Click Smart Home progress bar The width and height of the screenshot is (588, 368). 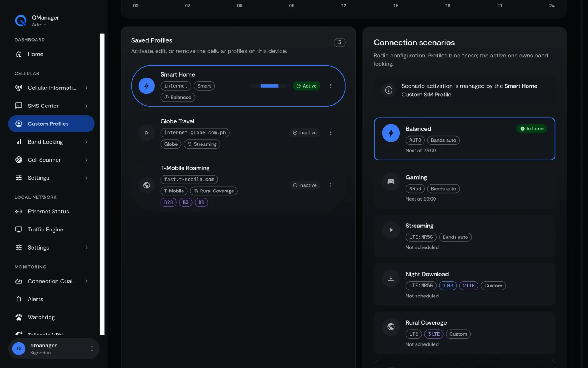click(x=269, y=86)
